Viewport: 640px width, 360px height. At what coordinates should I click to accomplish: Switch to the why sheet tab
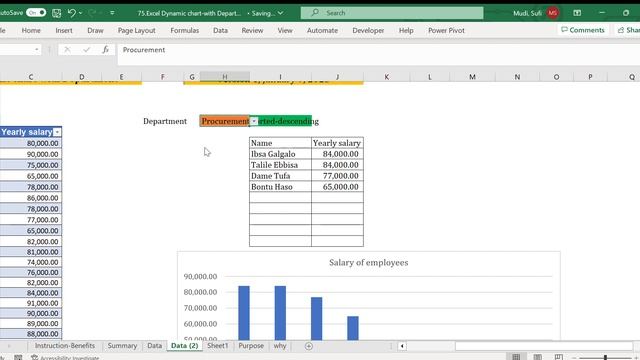click(x=280, y=346)
